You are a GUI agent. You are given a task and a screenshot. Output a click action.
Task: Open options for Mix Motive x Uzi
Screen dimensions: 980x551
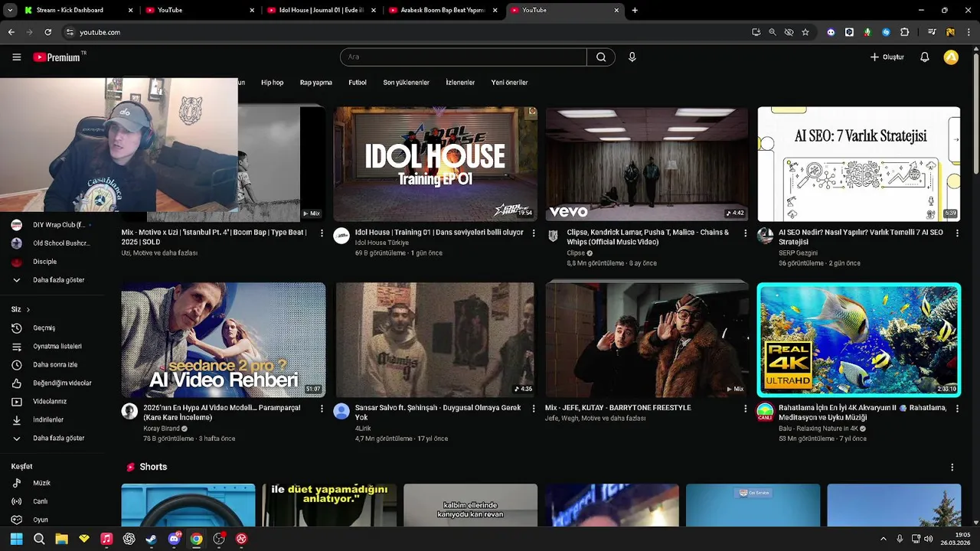[322, 233]
